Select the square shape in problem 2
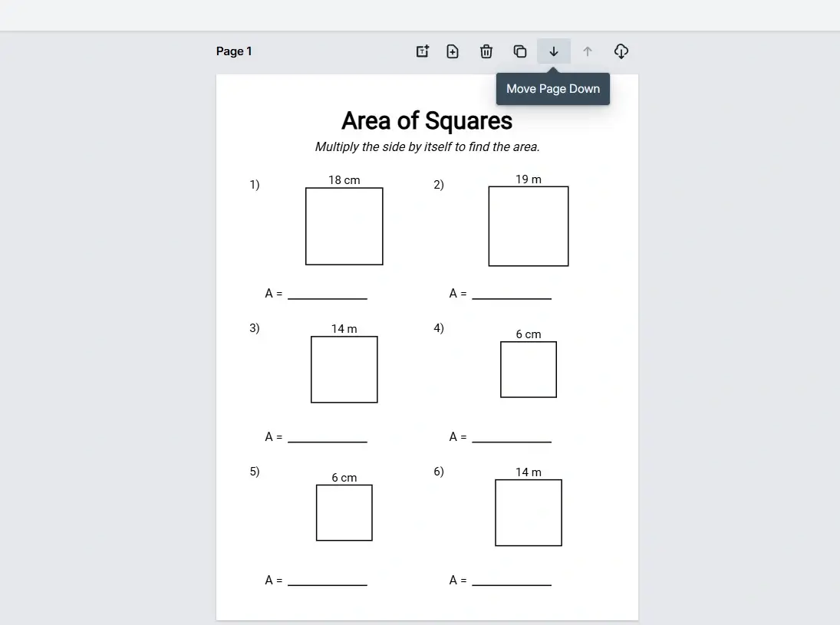Screen dimensions: 840x625 [529, 226]
